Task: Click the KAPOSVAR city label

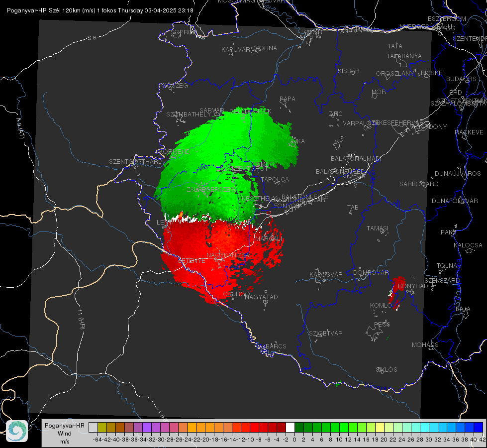Action: (326, 274)
